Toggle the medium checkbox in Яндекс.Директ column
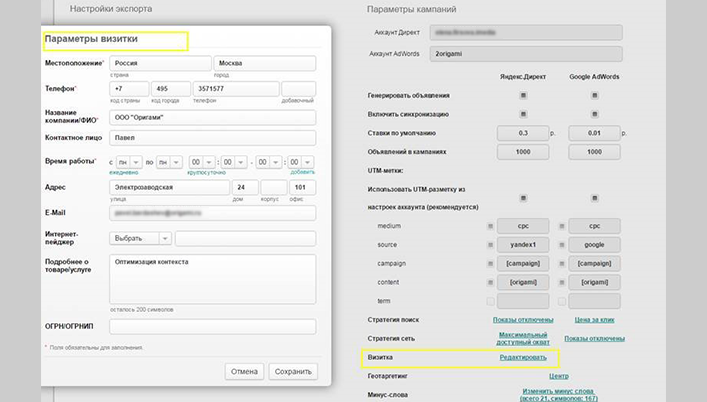This screenshot has height=402, width=707. [x=491, y=226]
